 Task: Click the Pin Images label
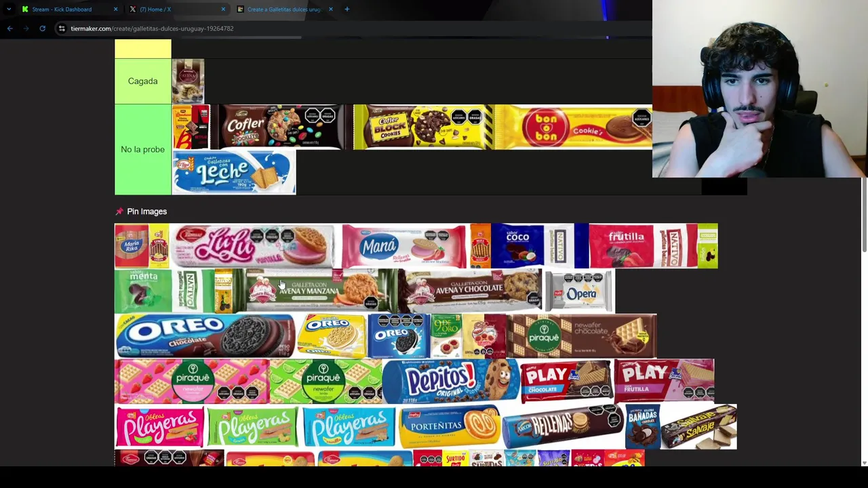[146, 211]
